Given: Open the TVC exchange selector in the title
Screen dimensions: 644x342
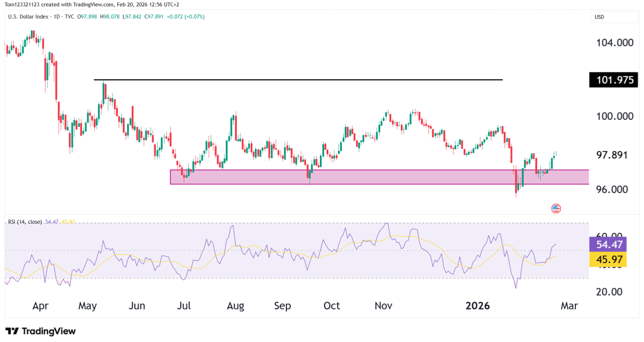Looking at the screenshot, I should 69,17.
